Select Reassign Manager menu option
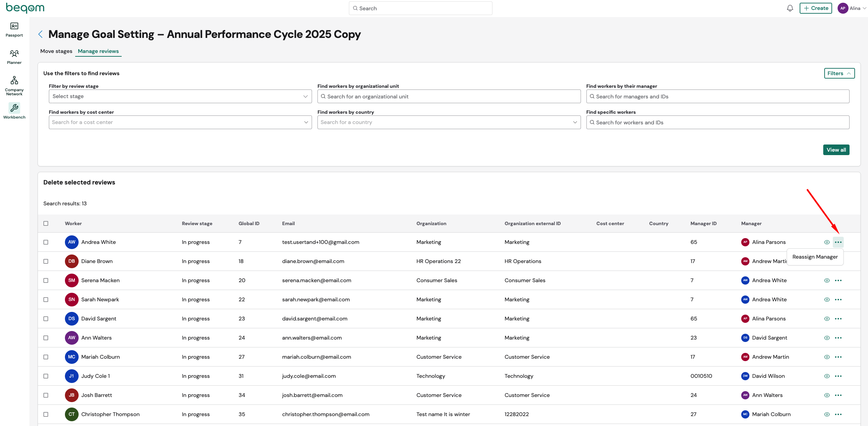This screenshot has width=868, height=426. coord(815,257)
